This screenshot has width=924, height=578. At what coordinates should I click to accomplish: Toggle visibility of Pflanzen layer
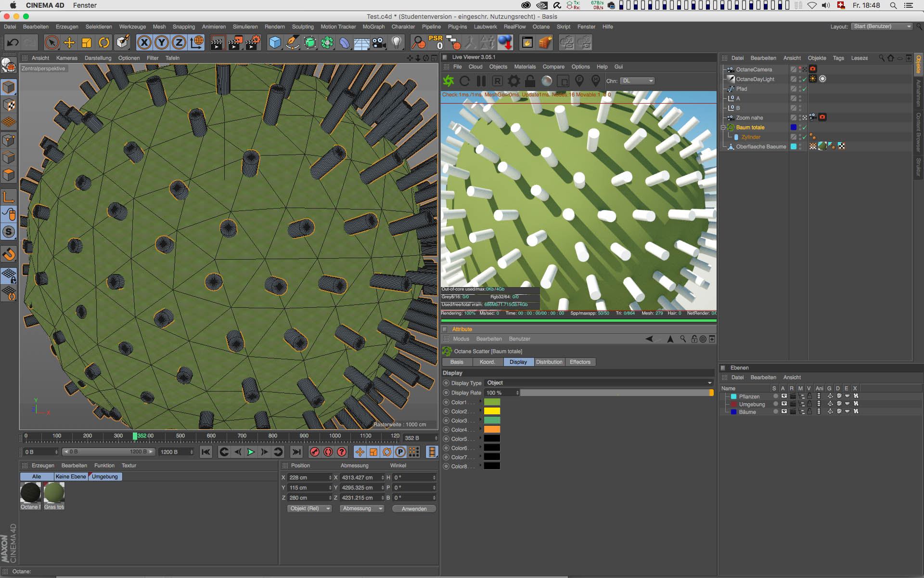pos(784,396)
